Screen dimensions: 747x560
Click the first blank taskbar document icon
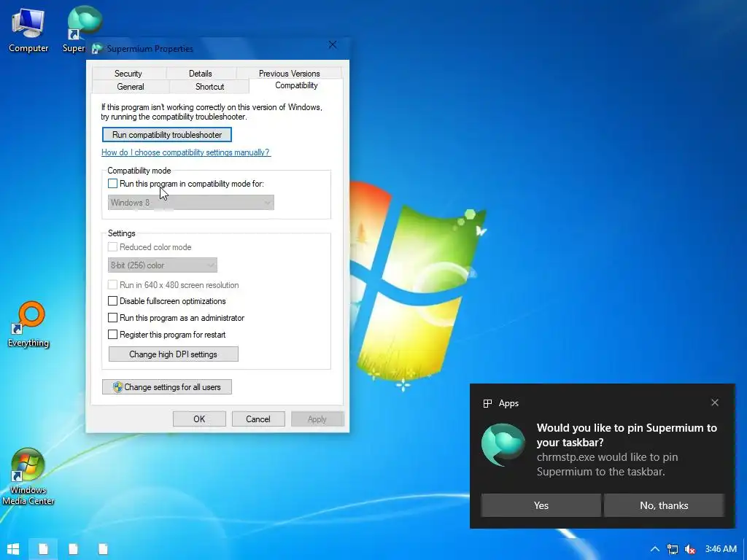(x=43, y=549)
